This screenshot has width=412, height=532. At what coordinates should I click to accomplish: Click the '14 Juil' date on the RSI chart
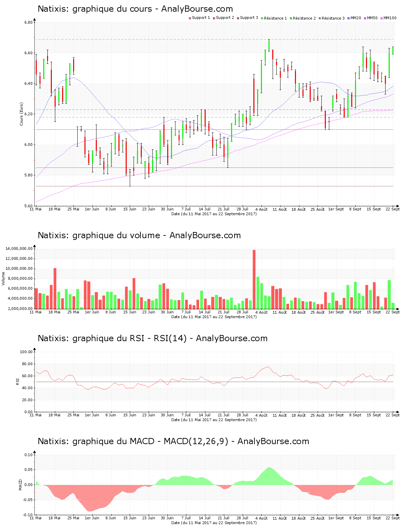pos(205,415)
